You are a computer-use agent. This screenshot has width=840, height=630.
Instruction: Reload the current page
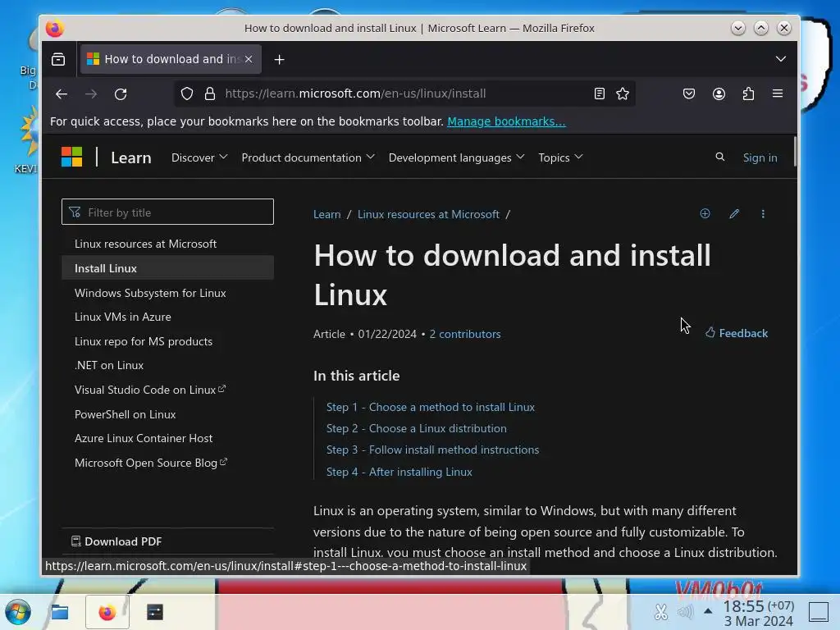pyautogui.click(x=121, y=94)
